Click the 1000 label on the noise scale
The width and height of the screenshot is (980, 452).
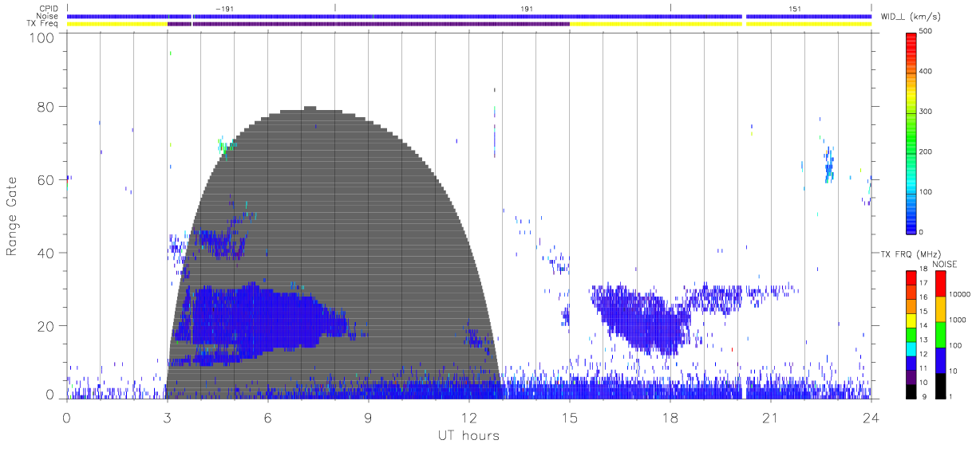point(958,320)
